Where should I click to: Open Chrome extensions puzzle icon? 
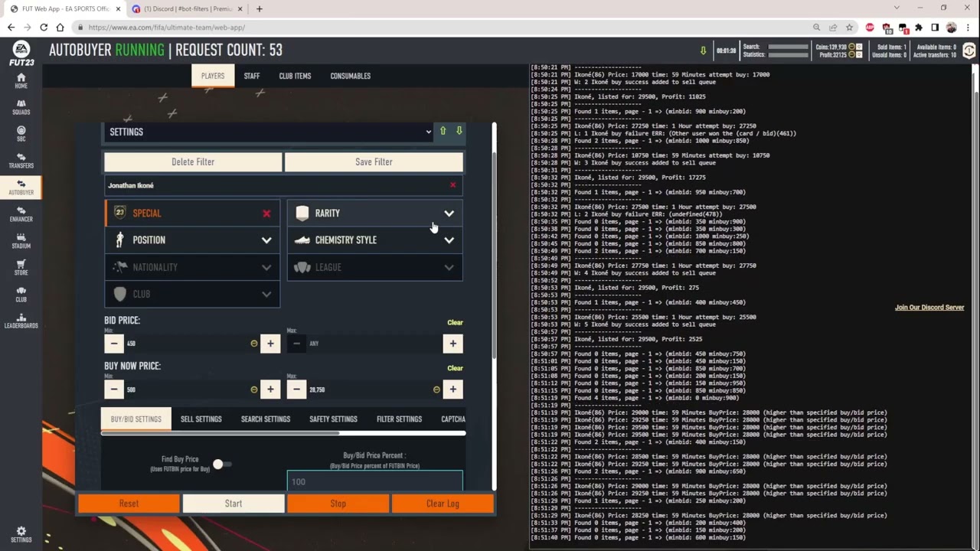919,28
